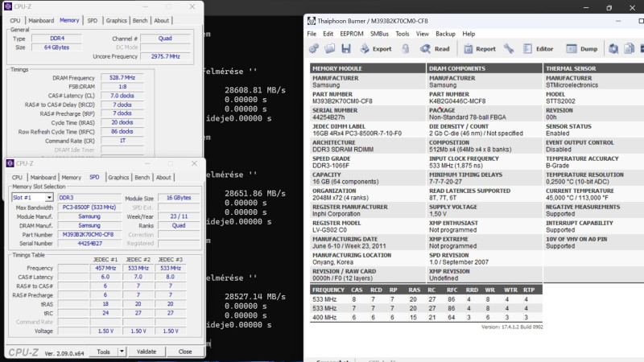644x362 pixels.
Task: Open EEPROM menu
Action: tap(352, 34)
